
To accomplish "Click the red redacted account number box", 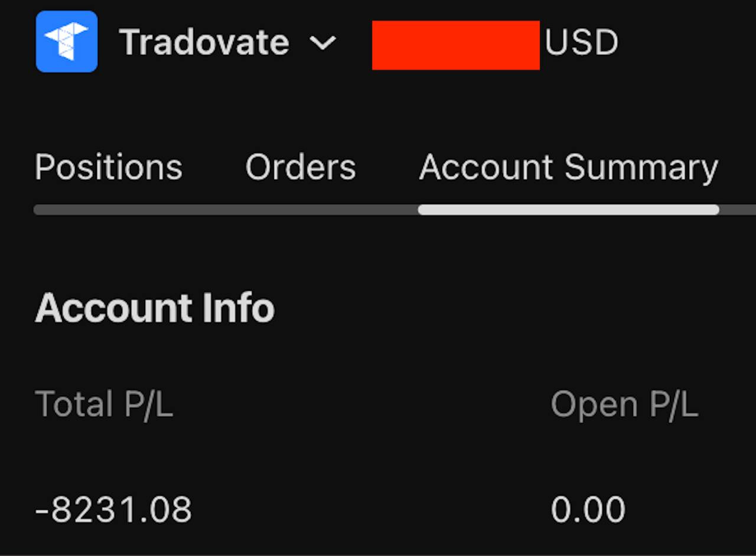I will [455, 45].
